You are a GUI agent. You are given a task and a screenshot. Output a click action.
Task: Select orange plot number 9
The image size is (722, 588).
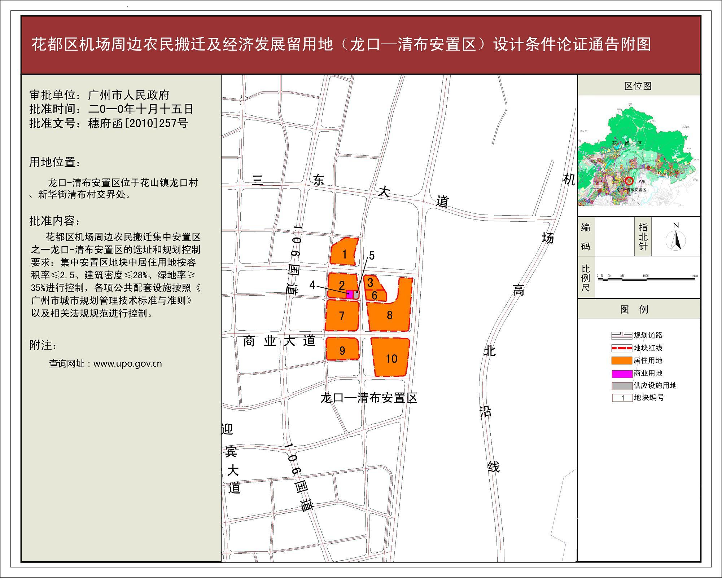[342, 350]
